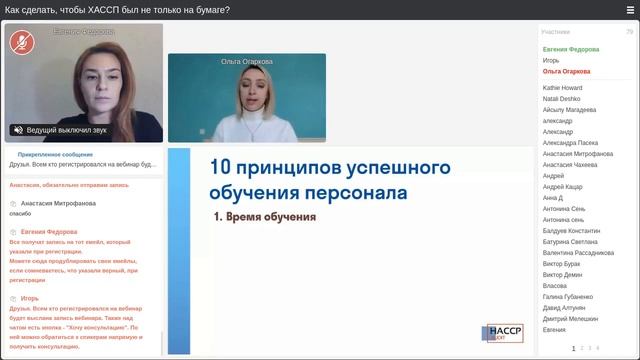Select participant Евгения Федорова in list
Image resolution: width=640 pixels, height=360 pixels.
[x=571, y=49]
